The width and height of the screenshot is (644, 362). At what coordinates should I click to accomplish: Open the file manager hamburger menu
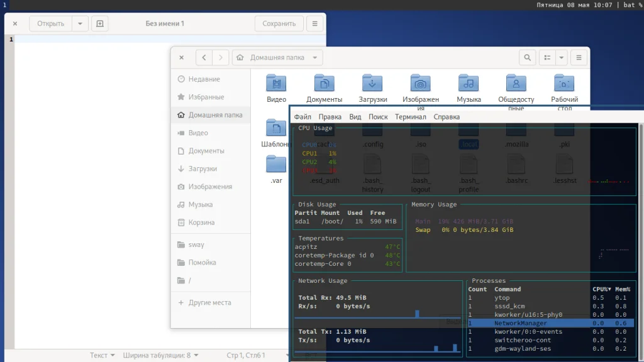point(579,57)
